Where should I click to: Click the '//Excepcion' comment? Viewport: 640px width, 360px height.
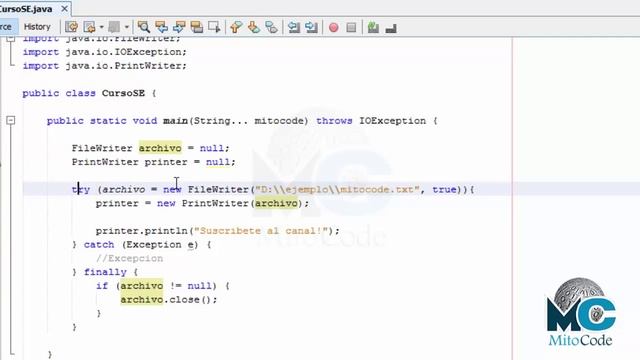130,259
